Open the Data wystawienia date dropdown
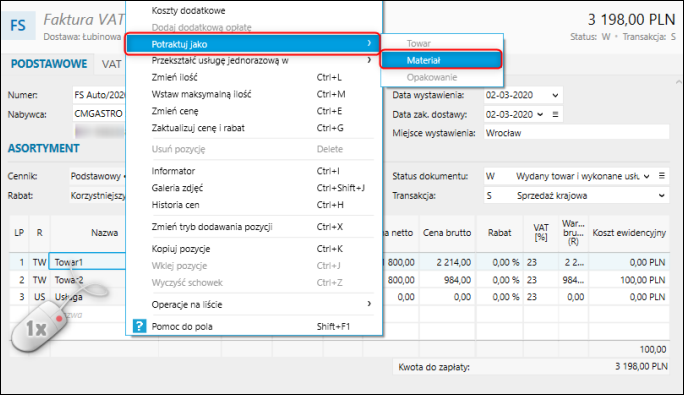 pos(555,95)
